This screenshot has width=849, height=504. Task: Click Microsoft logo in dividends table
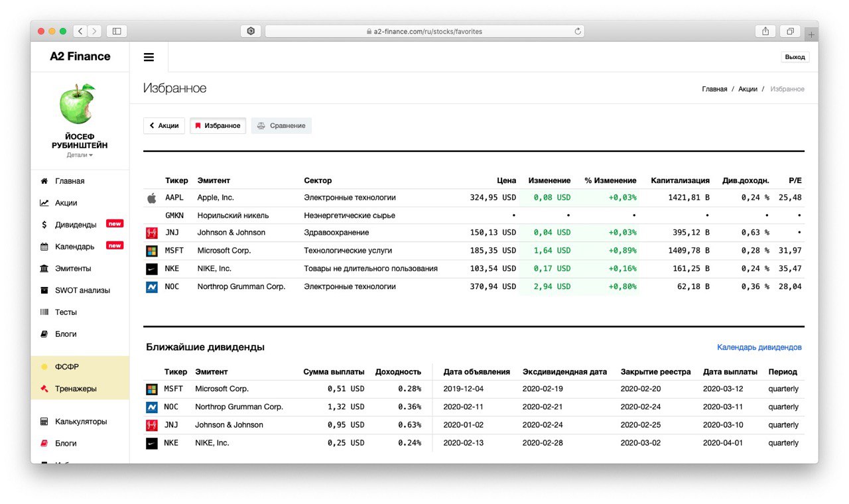click(151, 389)
